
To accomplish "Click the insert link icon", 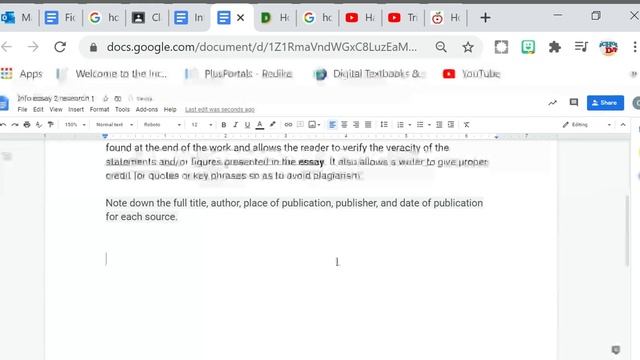I will (x=288, y=124).
